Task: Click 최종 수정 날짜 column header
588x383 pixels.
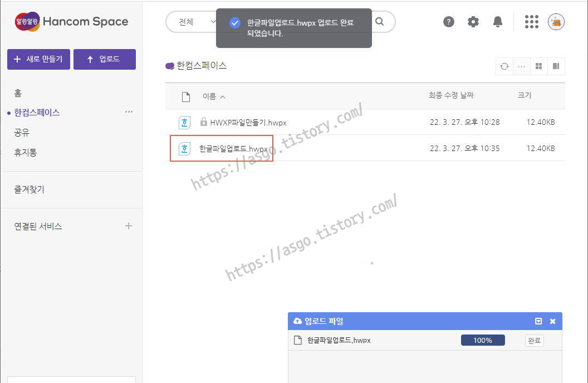Action: 451,95
